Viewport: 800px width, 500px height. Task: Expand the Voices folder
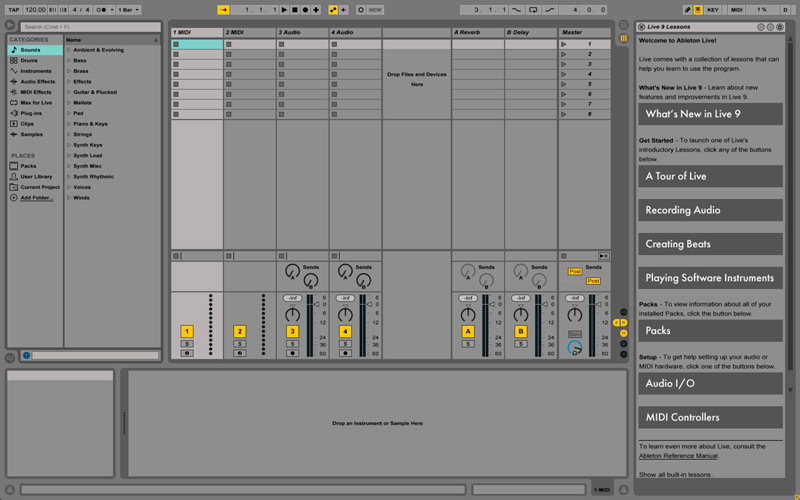pos(69,187)
